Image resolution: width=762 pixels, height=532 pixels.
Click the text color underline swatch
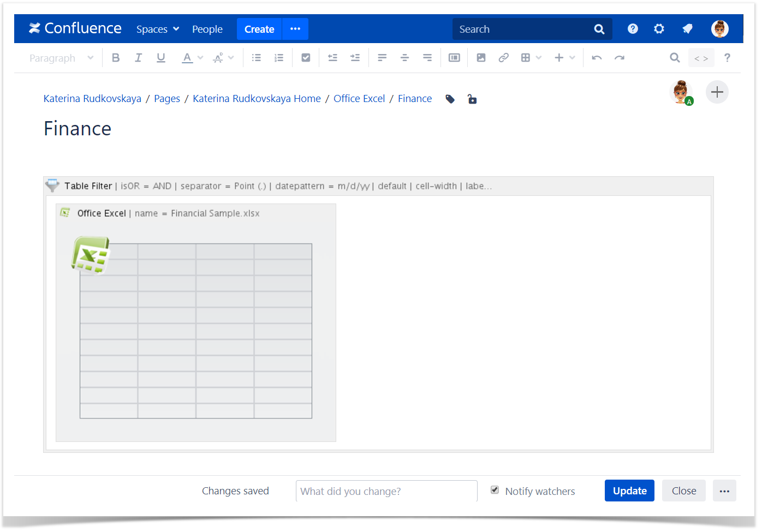coord(187,58)
